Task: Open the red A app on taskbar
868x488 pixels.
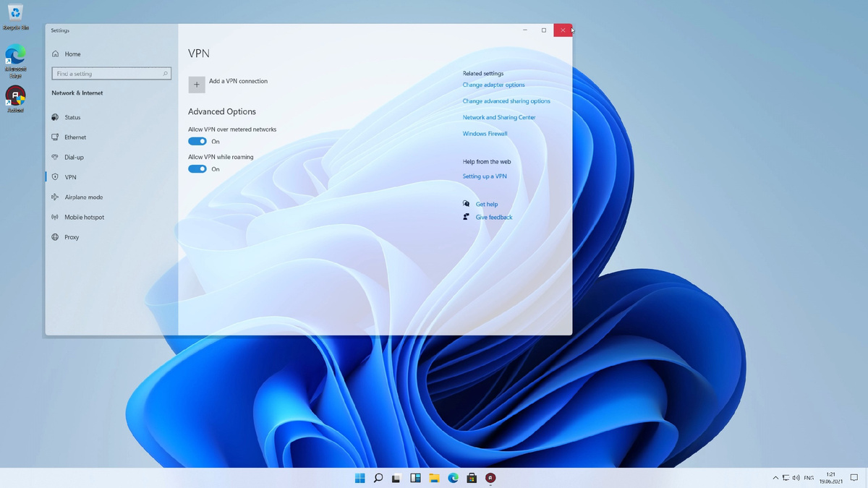Action: (490, 478)
